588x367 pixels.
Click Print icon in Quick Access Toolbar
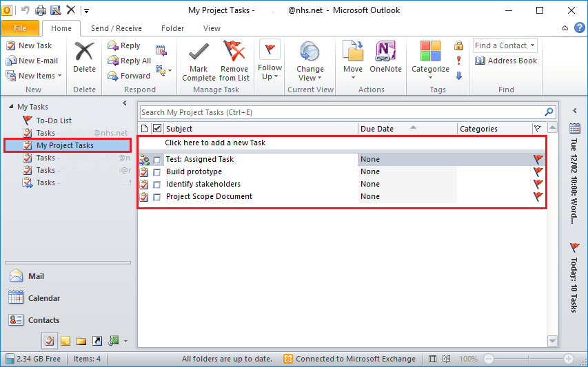(x=41, y=10)
